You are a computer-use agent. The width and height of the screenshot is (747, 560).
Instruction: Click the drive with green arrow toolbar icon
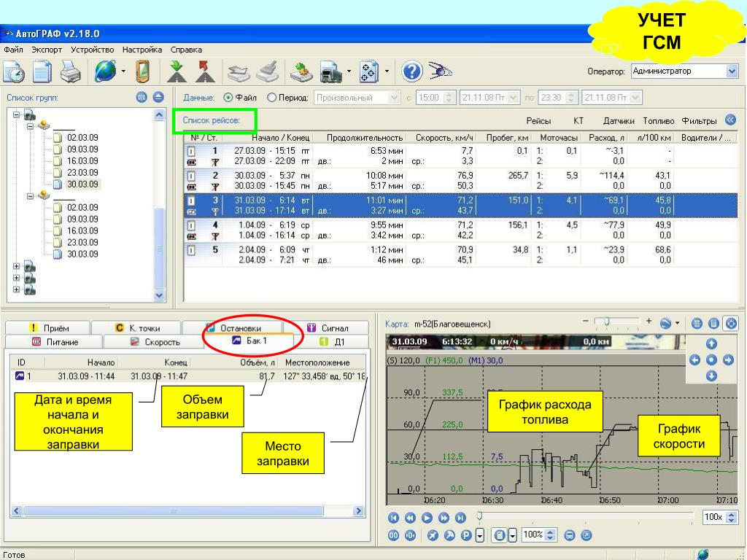(x=301, y=72)
